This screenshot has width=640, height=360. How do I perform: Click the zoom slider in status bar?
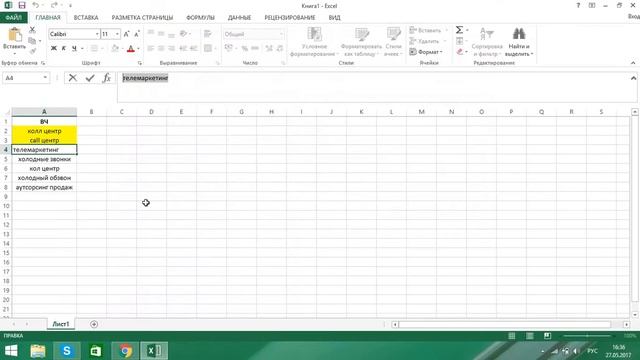(x=587, y=336)
